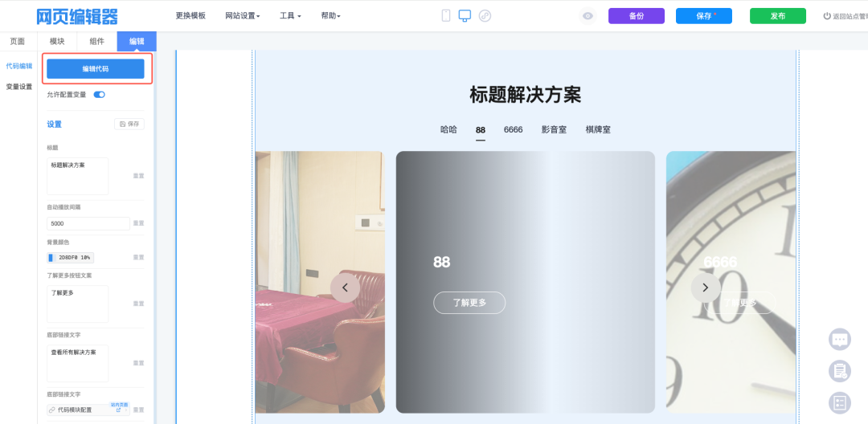Click 了解更多 button on 88 slide
Screen dimensions: 868x424
pyautogui.click(x=469, y=303)
